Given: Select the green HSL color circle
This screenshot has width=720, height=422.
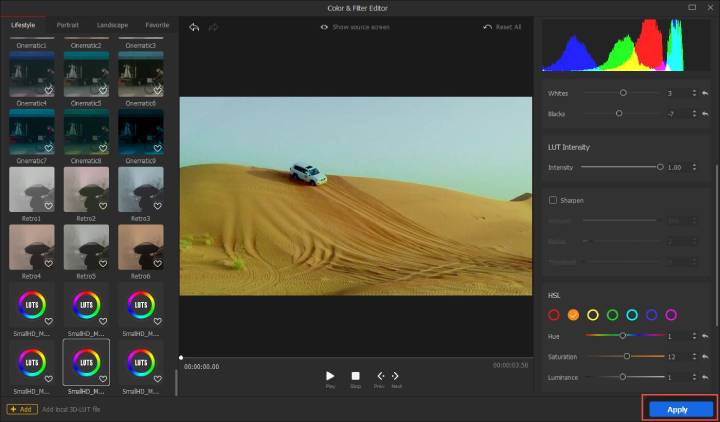Looking at the screenshot, I should click(612, 315).
